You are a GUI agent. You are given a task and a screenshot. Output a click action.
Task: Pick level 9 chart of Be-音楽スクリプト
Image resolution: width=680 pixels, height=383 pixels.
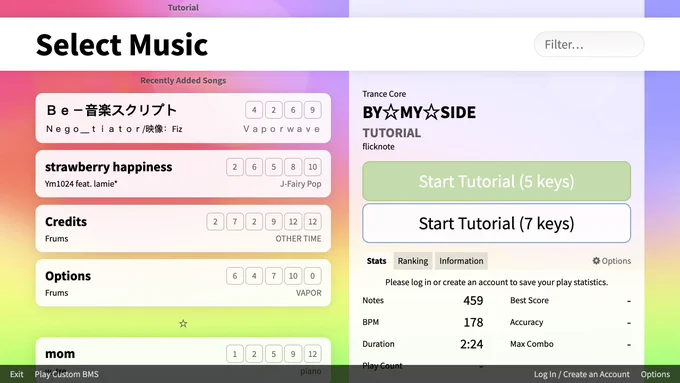[x=313, y=110]
